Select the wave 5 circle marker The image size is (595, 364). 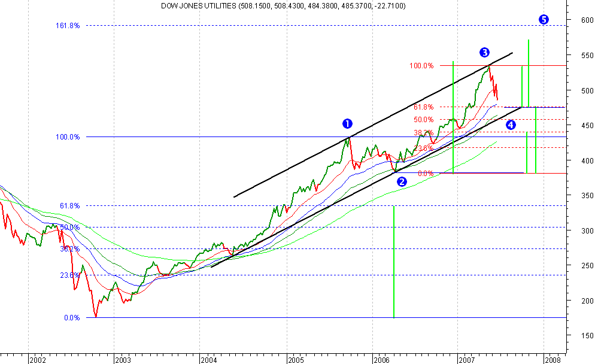(x=544, y=19)
